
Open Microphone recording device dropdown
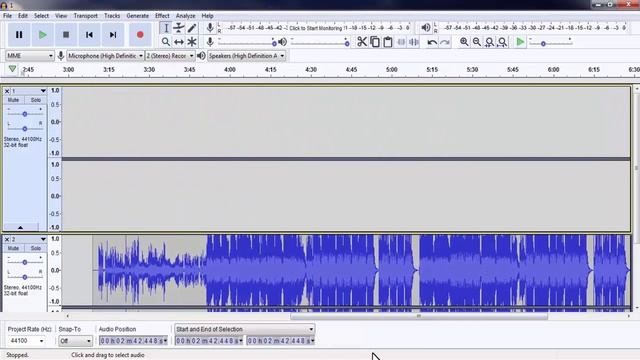pyautogui.click(x=105, y=56)
